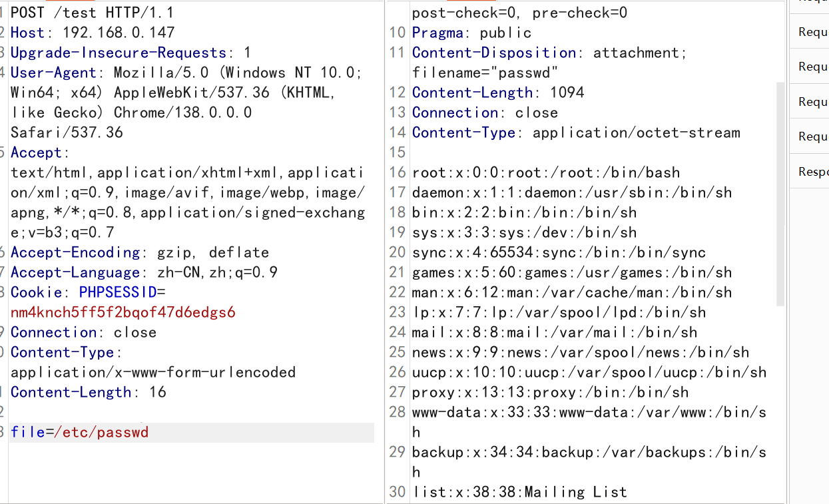829x504 pixels.
Task: Click the Upgrade-Insecure-Requests header line
Action: (x=131, y=53)
